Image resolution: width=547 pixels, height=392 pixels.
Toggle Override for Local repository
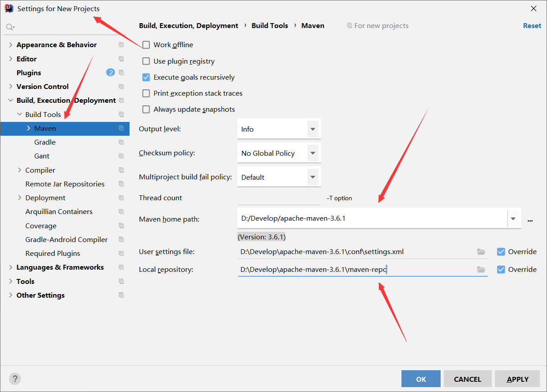tap(501, 270)
